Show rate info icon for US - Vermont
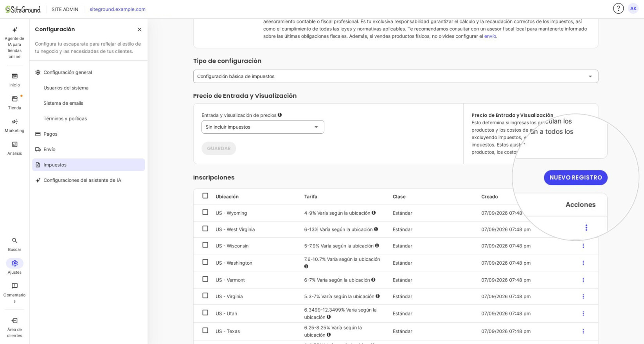The height and width of the screenshot is (344, 644). click(x=373, y=280)
